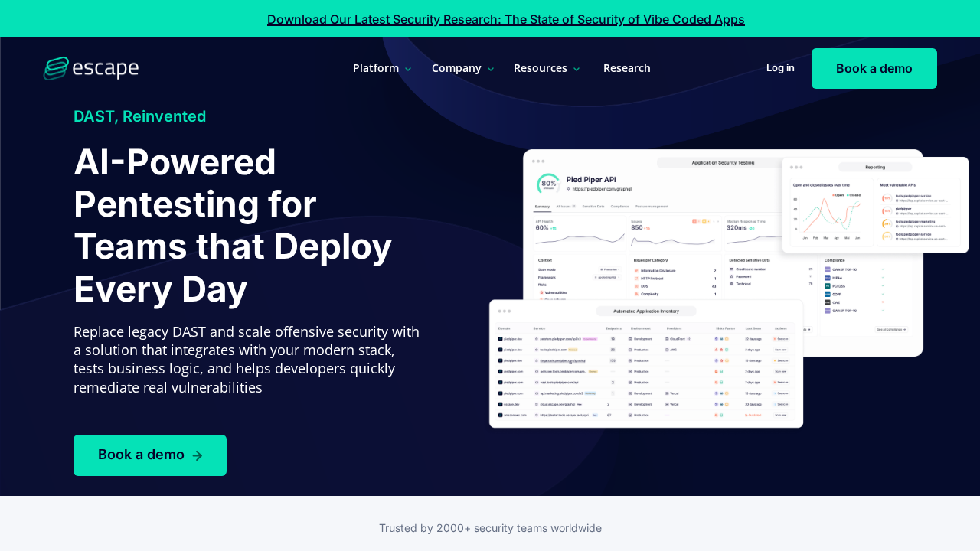Click the PCI DSS compliance badge icon
Viewport: 980px width, 551px height.
(827, 286)
